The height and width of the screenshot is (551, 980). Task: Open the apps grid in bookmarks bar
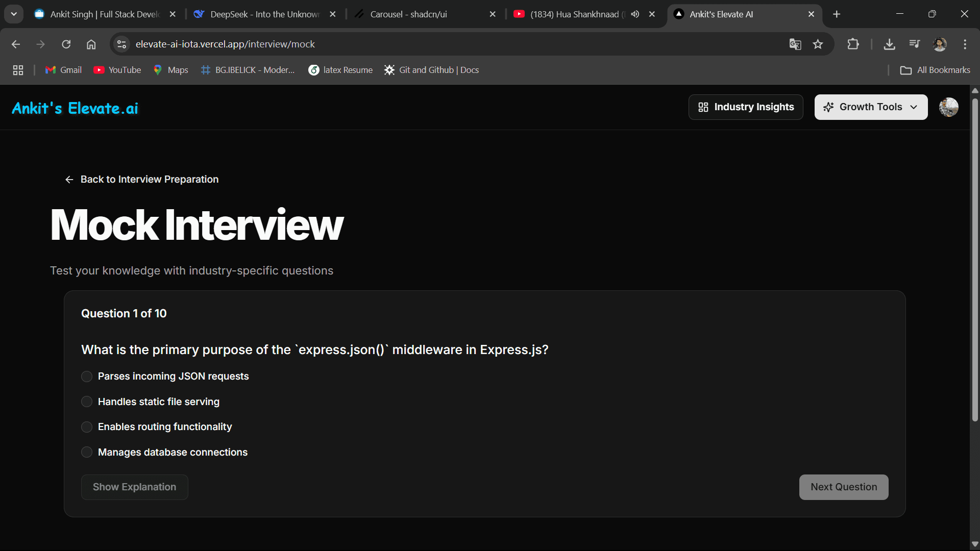18,70
